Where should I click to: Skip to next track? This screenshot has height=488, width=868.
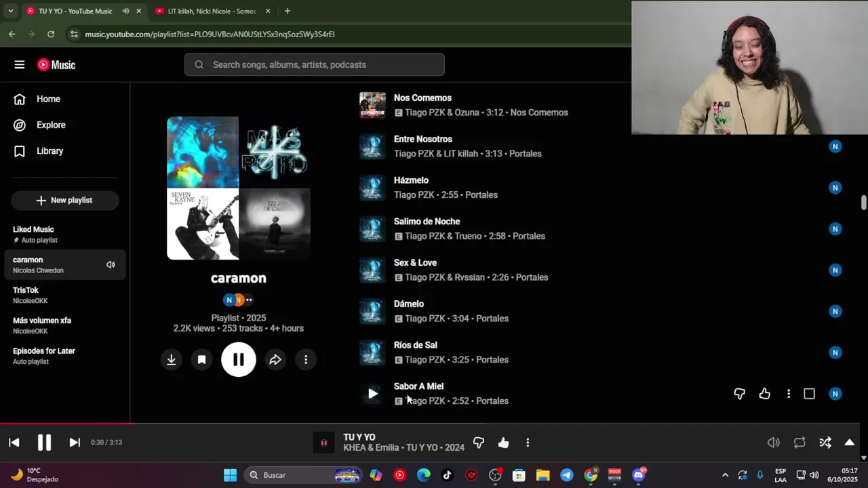click(75, 443)
